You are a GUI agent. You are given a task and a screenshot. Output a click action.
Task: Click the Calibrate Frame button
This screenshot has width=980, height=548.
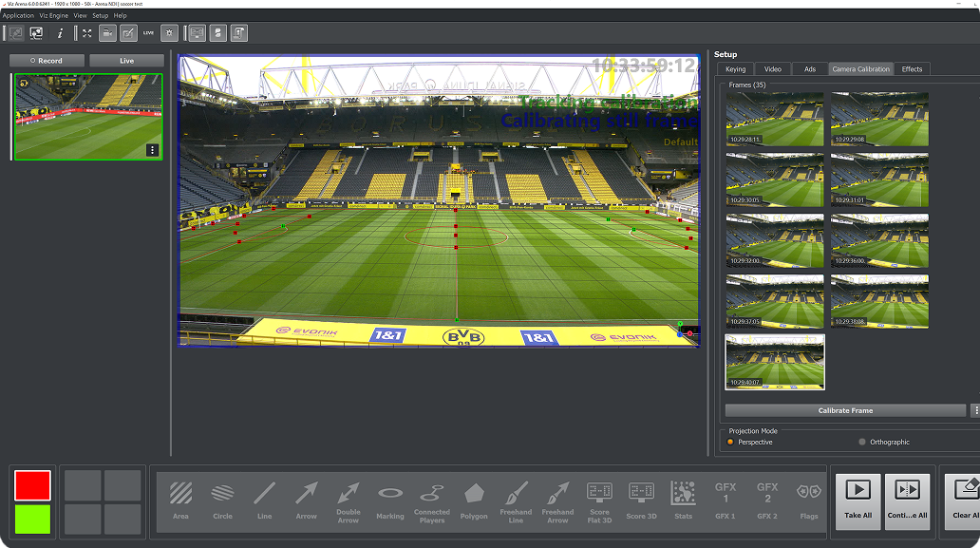click(x=845, y=410)
